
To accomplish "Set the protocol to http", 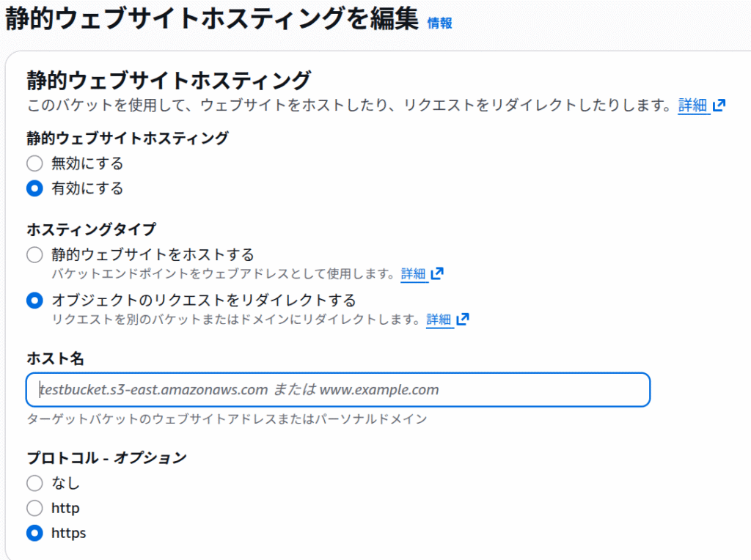I will pyautogui.click(x=34, y=508).
